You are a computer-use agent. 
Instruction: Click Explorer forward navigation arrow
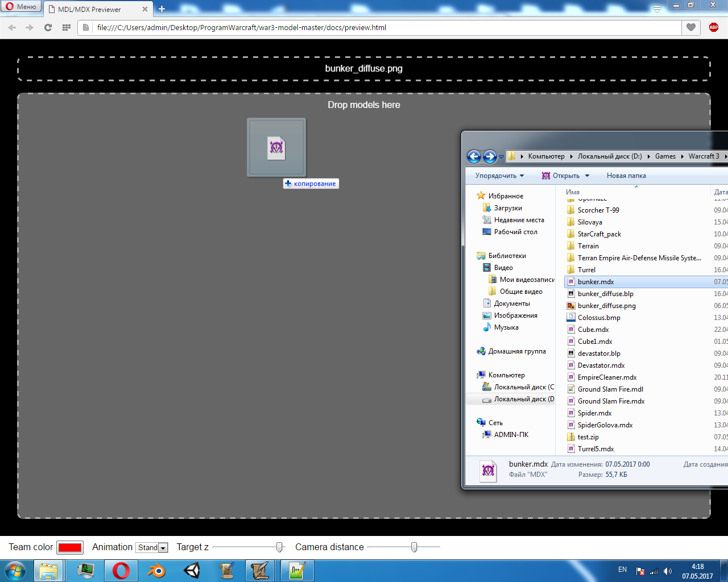pos(490,156)
